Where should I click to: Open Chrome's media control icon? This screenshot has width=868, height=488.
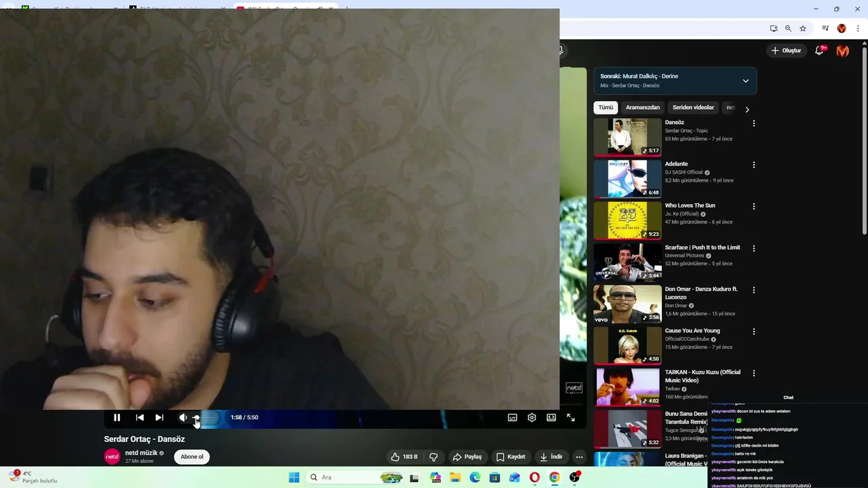(825, 28)
